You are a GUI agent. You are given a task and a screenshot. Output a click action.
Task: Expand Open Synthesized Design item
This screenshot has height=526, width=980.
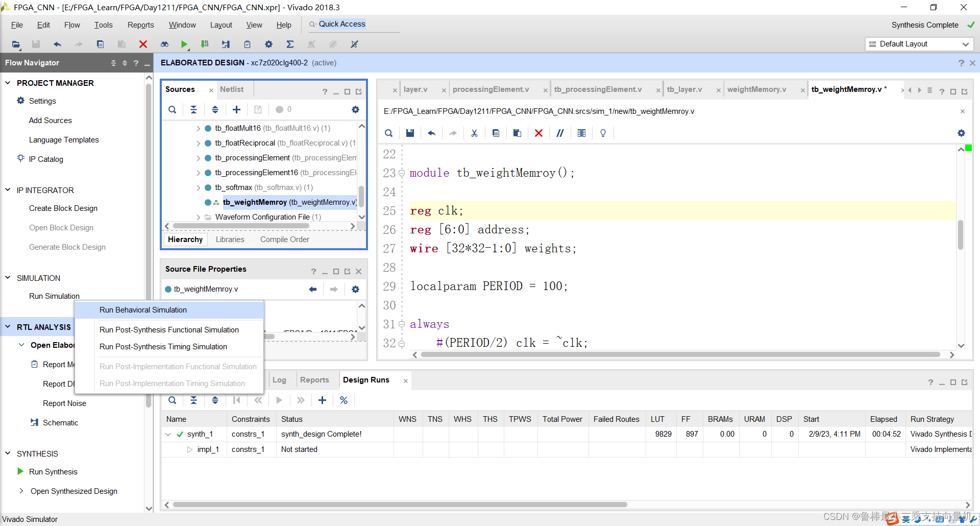(x=21, y=491)
